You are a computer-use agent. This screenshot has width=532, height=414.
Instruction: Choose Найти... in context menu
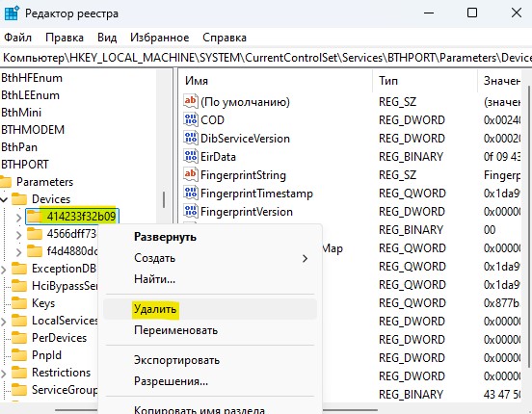tap(210, 279)
